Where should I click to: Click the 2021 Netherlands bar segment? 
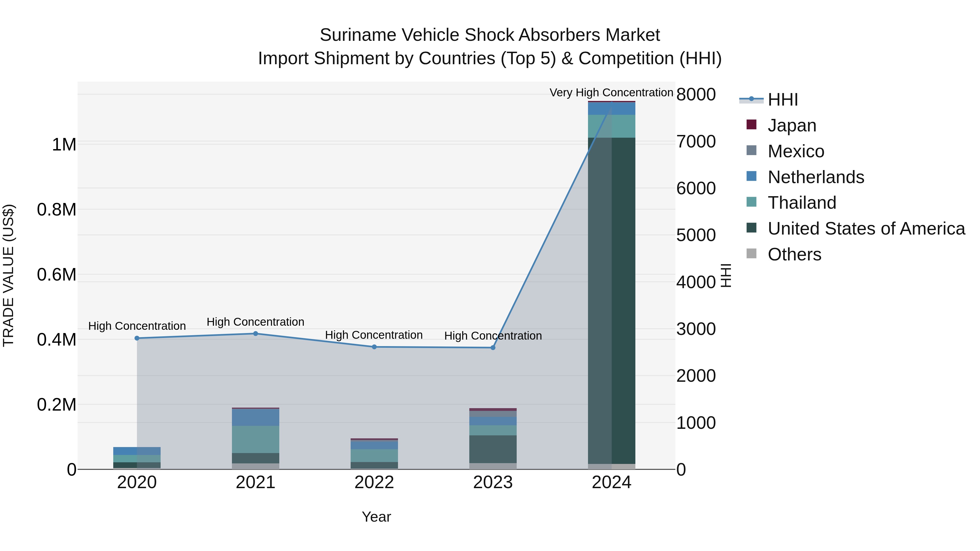click(x=256, y=417)
